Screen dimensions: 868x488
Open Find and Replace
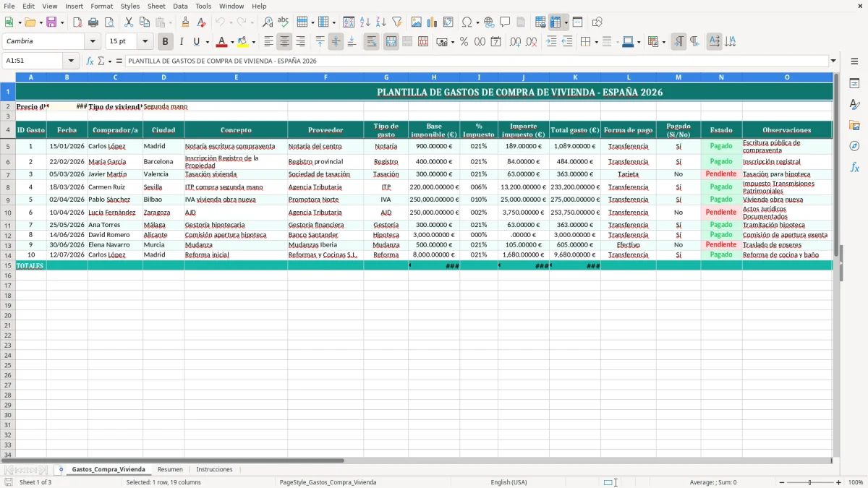268,22
